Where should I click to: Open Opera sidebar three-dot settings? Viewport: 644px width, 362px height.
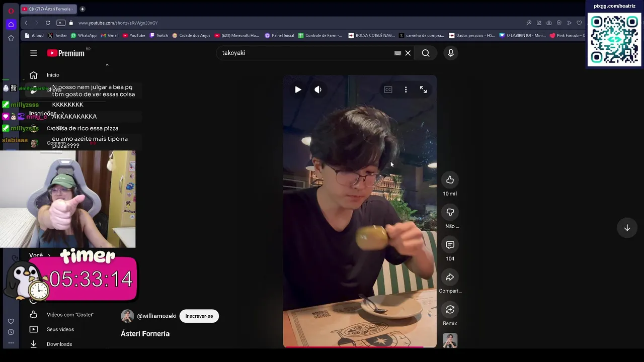click(11, 343)
